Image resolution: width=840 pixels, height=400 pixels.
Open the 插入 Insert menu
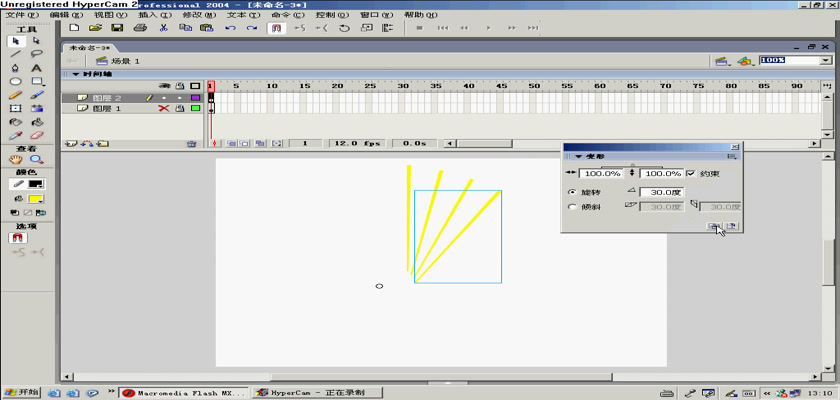point(155,15)
